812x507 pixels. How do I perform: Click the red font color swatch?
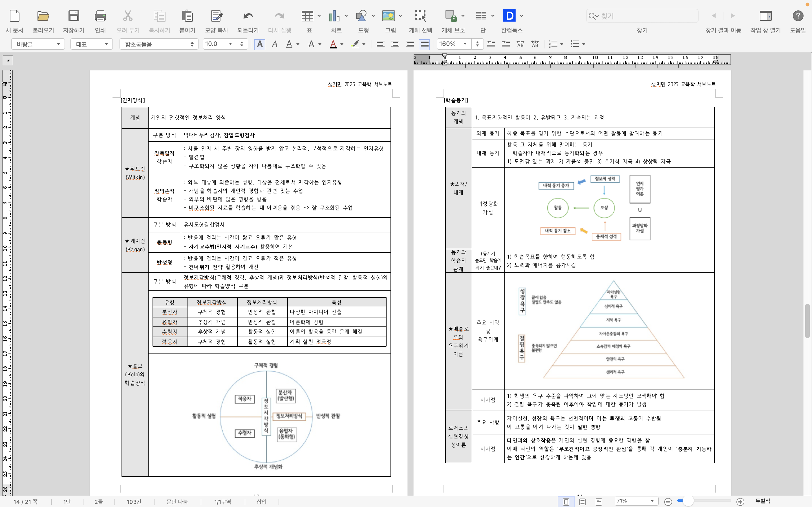click(x=333, y=44)
